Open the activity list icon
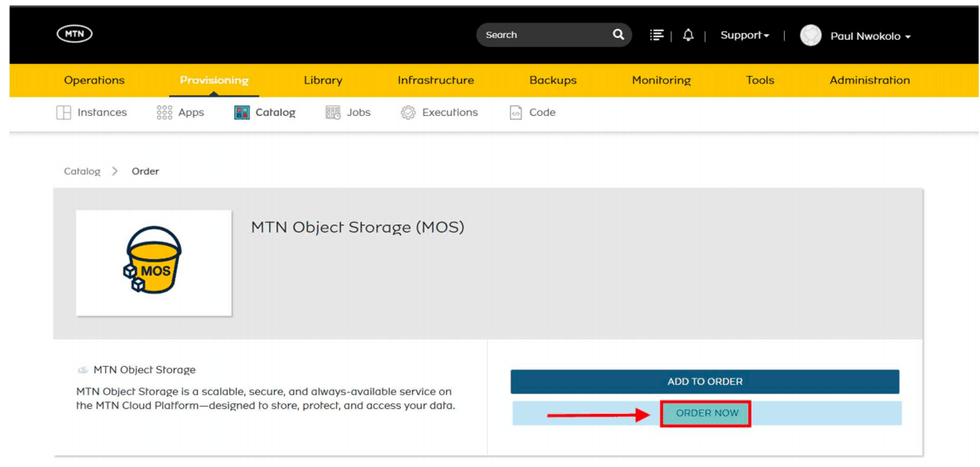This screenshot has height=467, width=980. (656, 35)
